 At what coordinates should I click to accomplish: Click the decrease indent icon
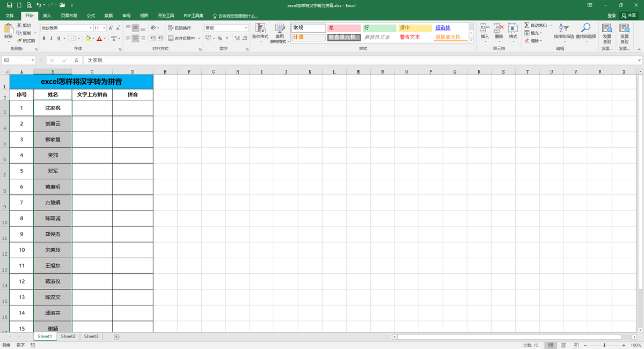pyautogui.click(x=153, y=38)
